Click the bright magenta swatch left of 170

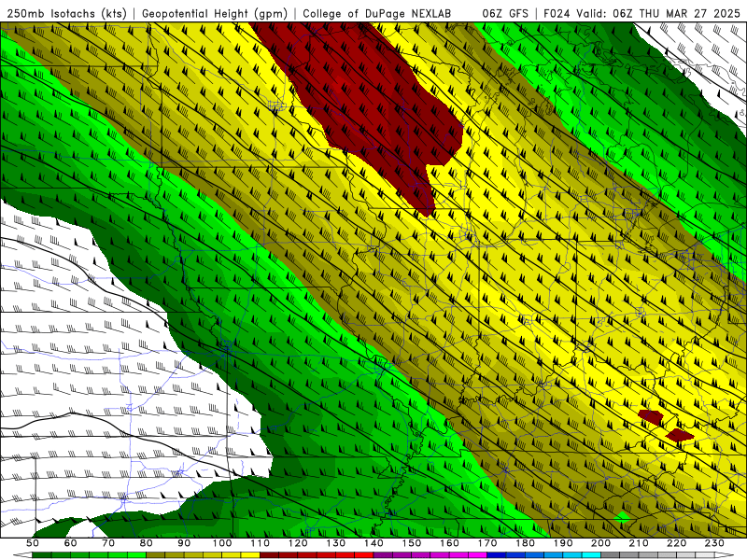477,555
